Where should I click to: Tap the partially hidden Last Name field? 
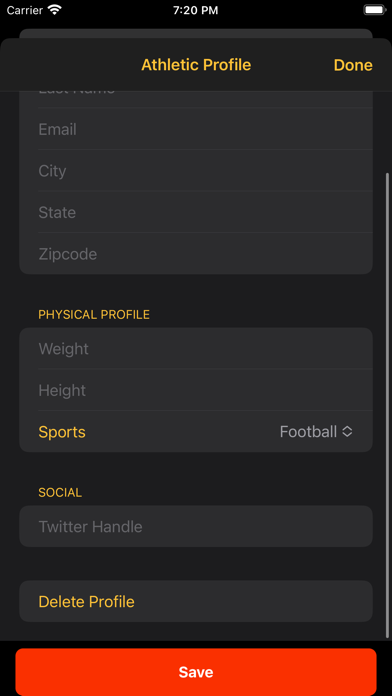(x=205, y=99)
